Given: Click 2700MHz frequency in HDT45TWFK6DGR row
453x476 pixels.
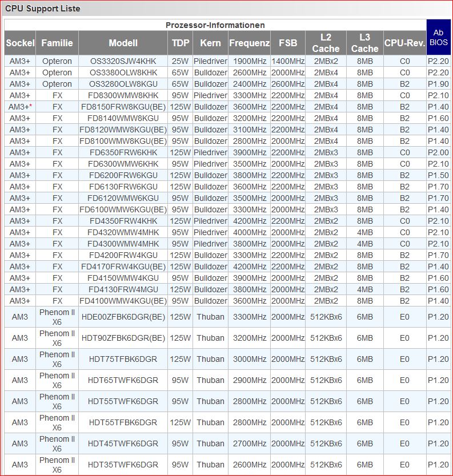Looking at the screenshot, I should tap(250, 443).
